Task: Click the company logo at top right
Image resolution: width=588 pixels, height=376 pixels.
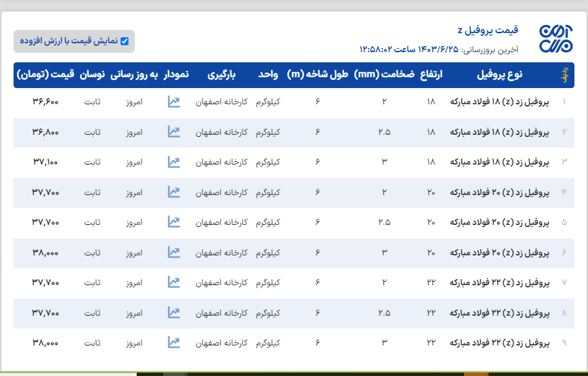Action: [555, 40]
